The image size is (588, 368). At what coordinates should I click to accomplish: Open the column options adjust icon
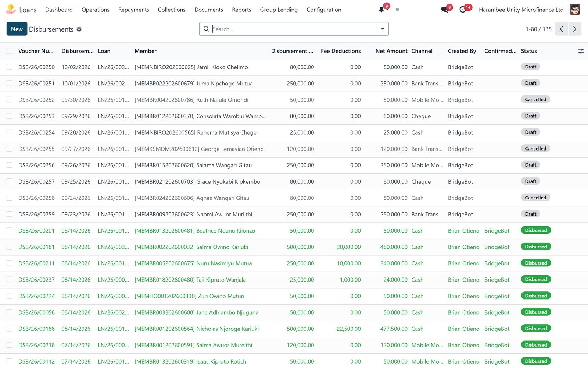(x=581, y=51)
